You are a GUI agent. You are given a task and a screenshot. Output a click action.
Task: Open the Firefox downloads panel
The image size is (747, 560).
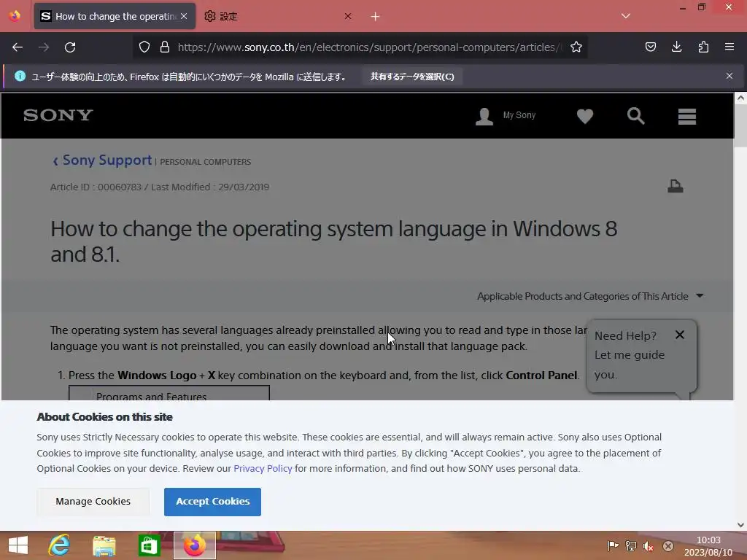[x=676, y=47]
